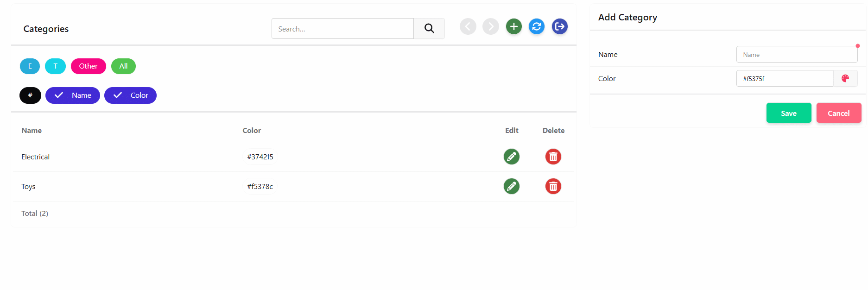Image resolution: width=868 pixels, height=290 pixels.
Task: Click the green add category plus icon
Action: click(513, 26)
